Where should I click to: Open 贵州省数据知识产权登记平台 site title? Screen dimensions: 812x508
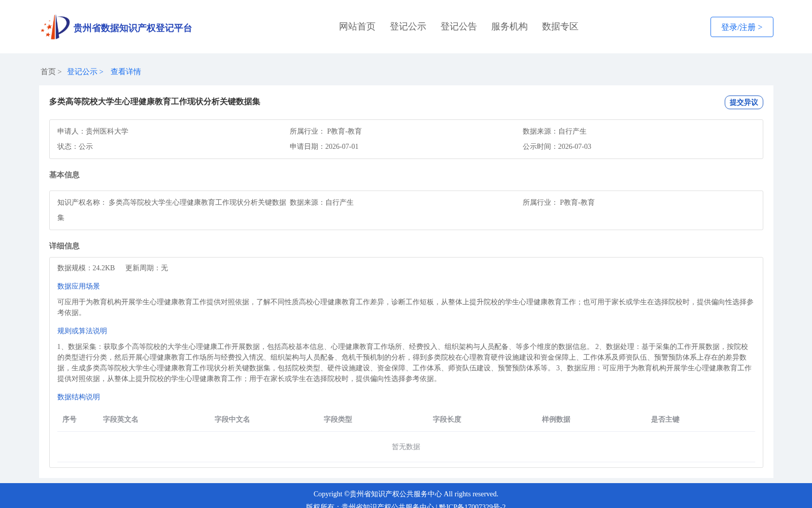coord(132,28)
